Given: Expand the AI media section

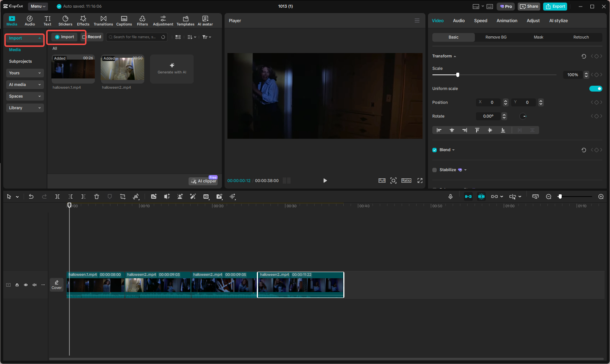Looking at the screenshot, I should pos(25,85).
